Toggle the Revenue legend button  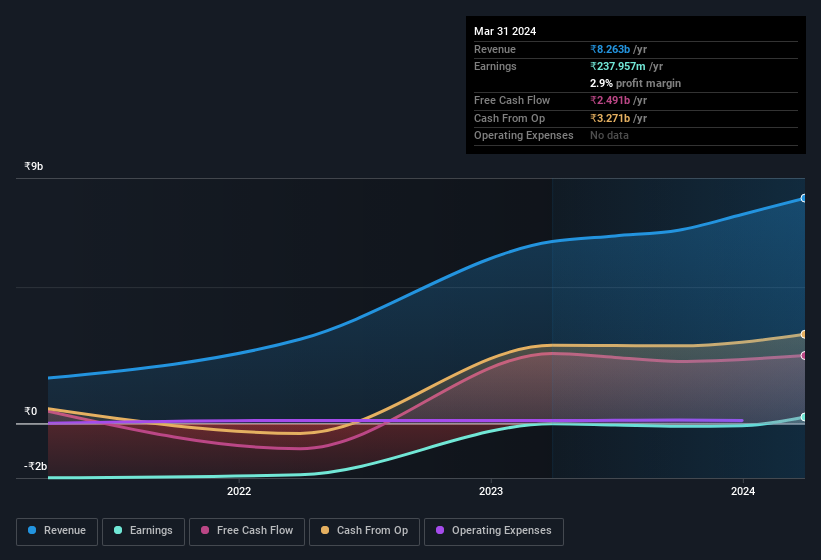coord(57,531)
